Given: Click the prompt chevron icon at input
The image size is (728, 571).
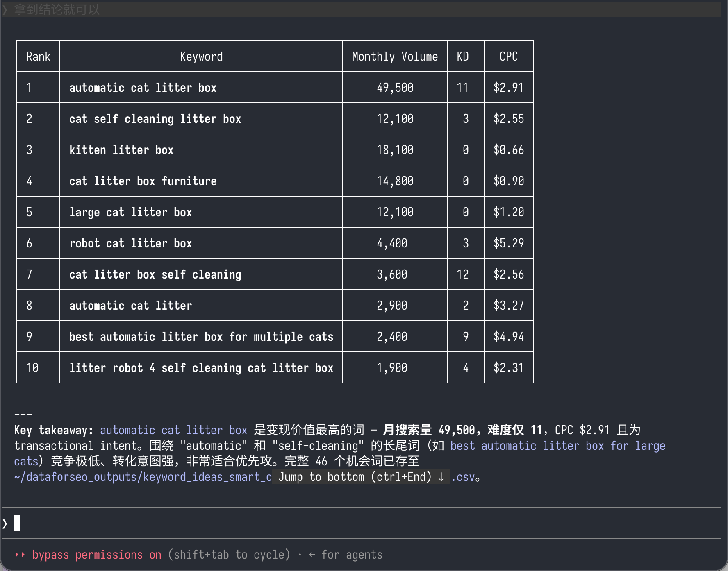Looking at the screenshot, I should pos(5,523).
